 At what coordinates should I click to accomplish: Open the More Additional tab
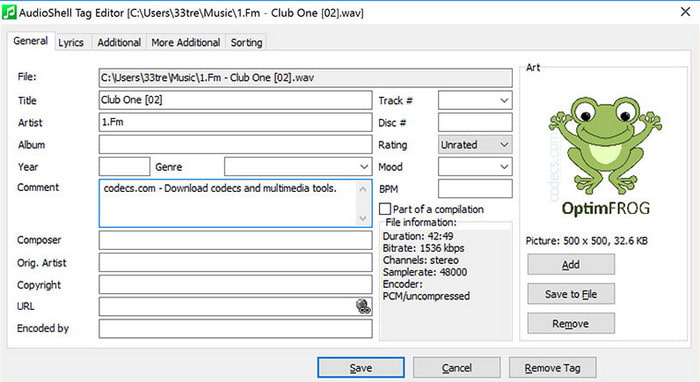click(186, 42)
